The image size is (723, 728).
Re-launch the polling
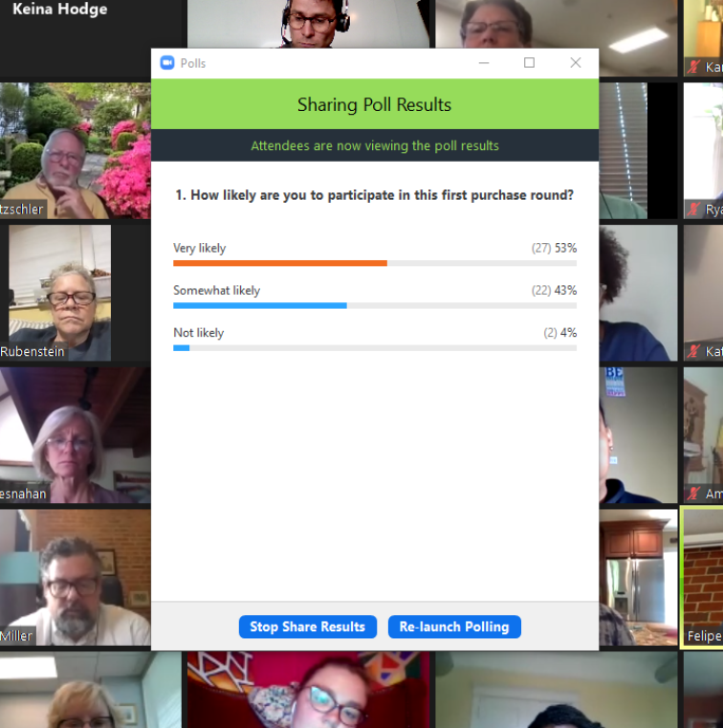(x=454, y=627)
